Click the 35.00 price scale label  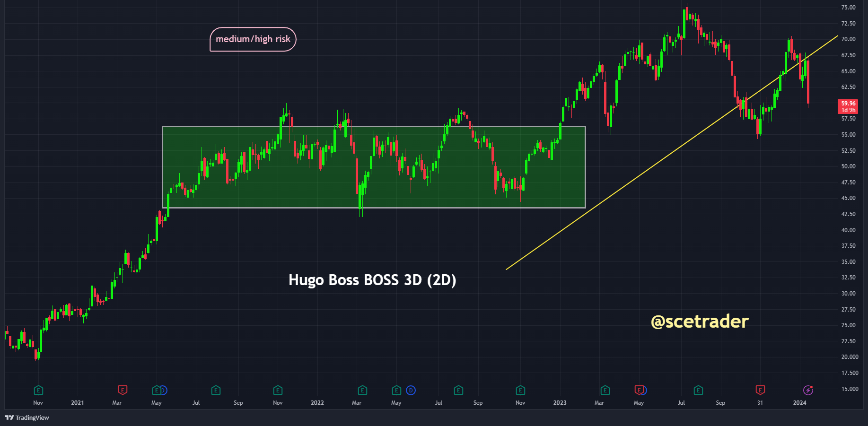(849, 262)
